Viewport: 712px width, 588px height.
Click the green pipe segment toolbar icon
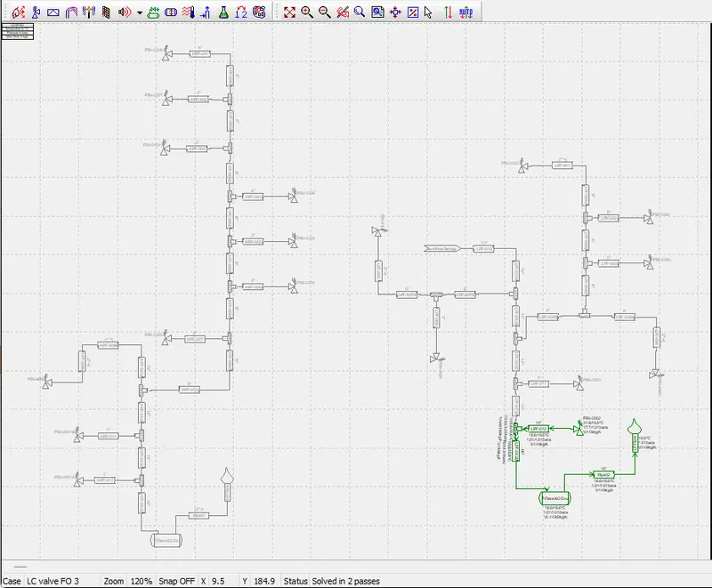pyautogui.click(x=153, y=12)
